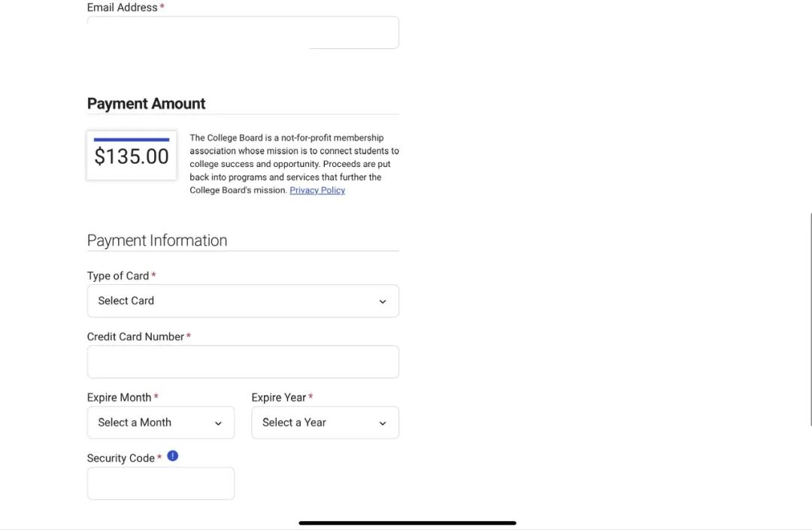This screenshot has width=812, height=530.
Task: Click the chevron arrow in Select a Month
Action: coord(218,423)
